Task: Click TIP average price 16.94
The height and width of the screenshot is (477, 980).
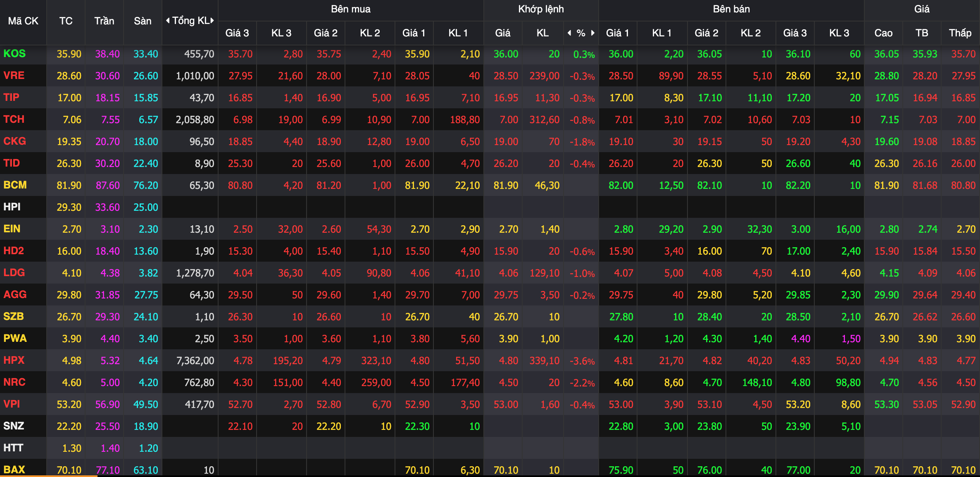Action: pyautogui.click(x=925, y=98)
